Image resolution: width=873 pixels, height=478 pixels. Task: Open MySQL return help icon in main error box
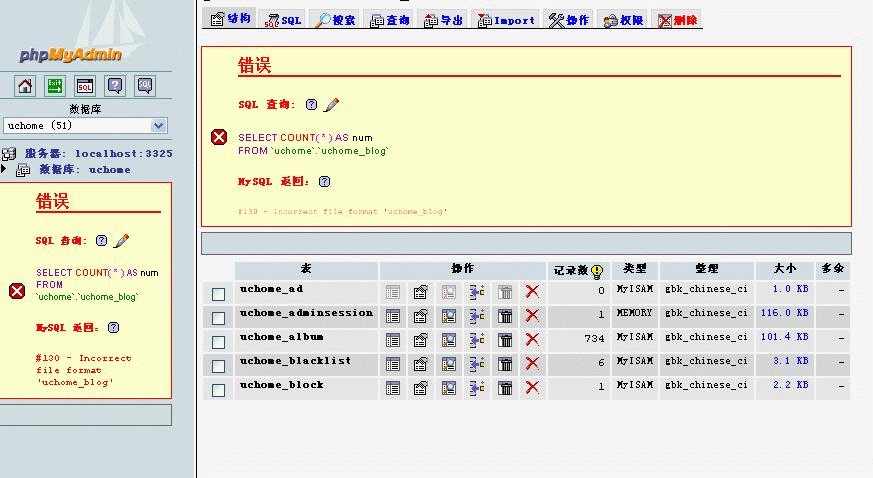325,181
